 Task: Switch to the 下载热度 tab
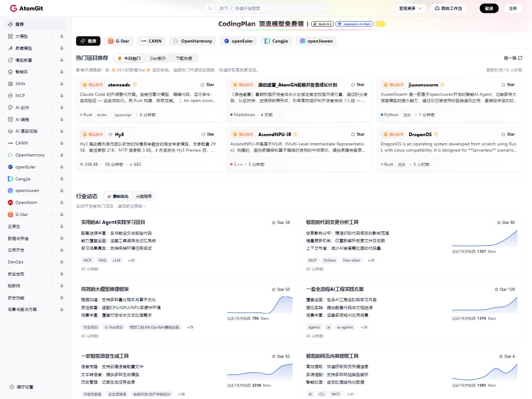point(184,58)
